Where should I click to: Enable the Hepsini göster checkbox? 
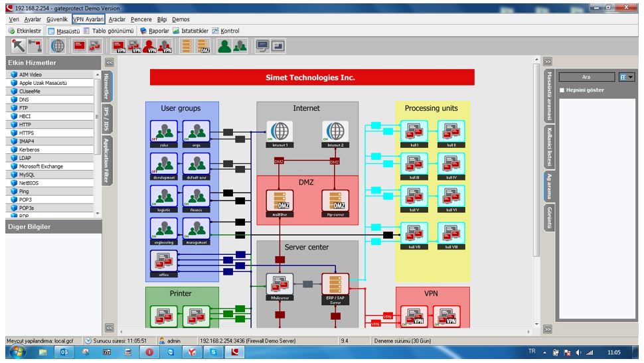[562, 90]
